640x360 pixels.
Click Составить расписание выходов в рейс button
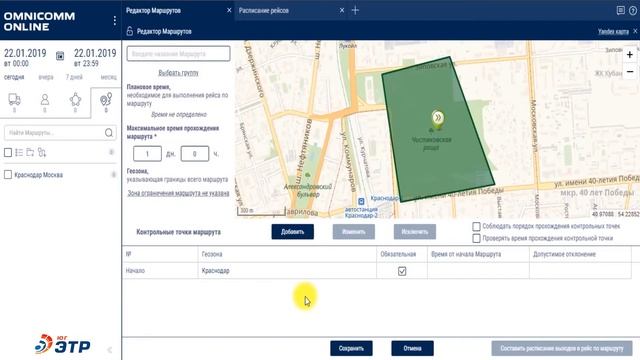[562, 349]
